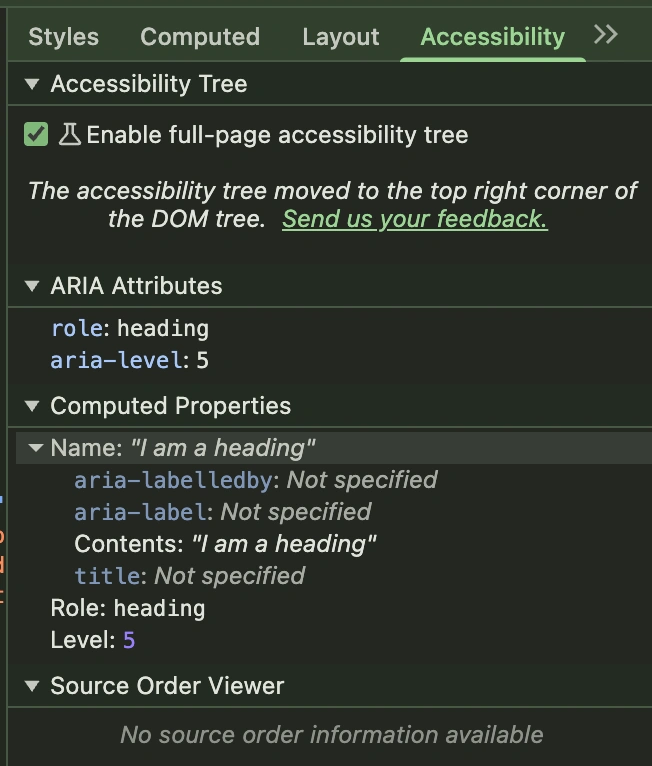This screenshot has height=766, width=652.
Task: Collapse the Computed Properties section
Action: tap(33, 406)
